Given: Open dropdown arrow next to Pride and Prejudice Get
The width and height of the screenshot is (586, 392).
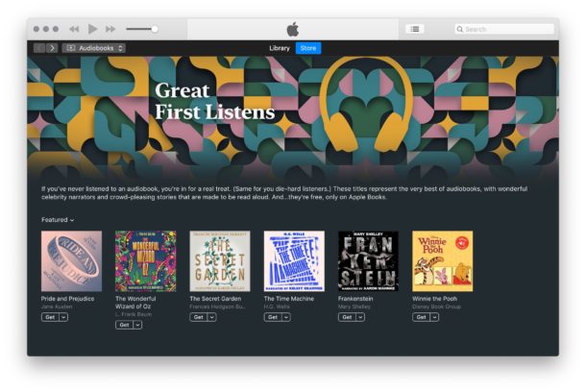Looking at the screenshot, I should 63,317.
